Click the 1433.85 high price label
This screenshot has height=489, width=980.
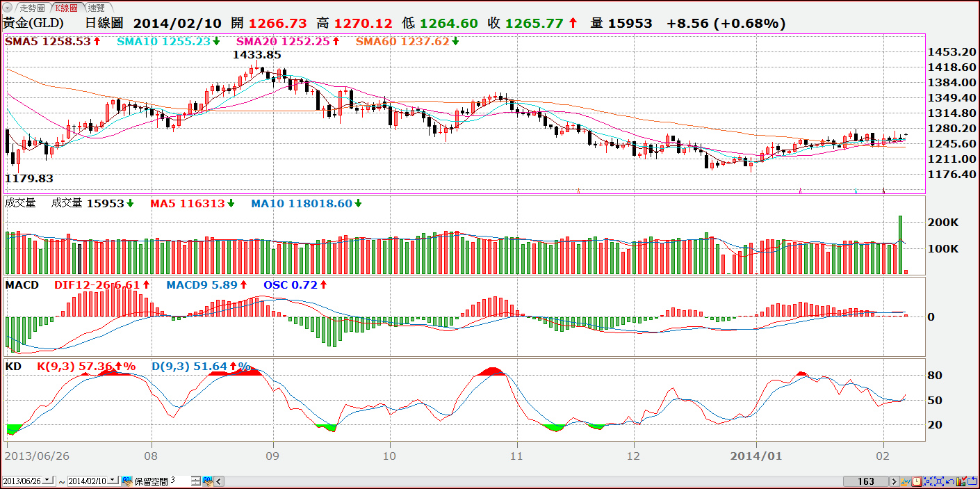257,54
